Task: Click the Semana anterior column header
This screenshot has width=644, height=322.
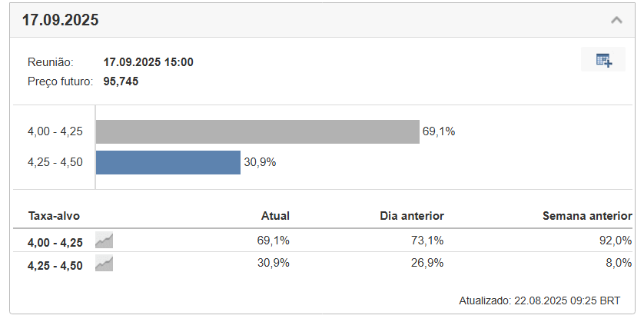Action: pos(587,216)
